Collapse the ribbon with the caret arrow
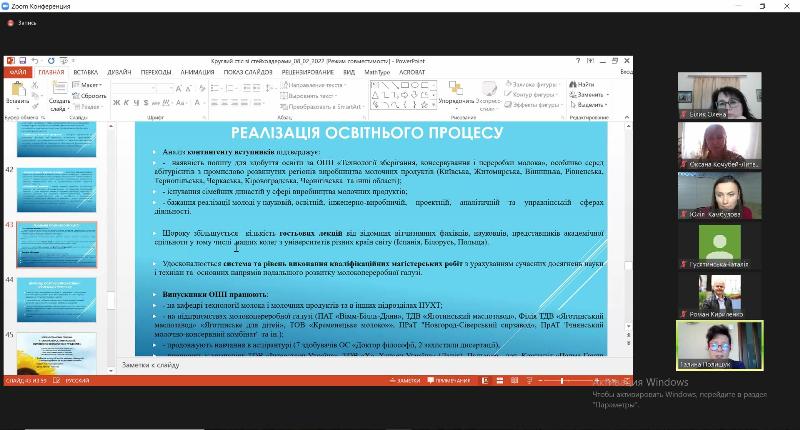This screenshot has height=430, width=800. (627, 117)
